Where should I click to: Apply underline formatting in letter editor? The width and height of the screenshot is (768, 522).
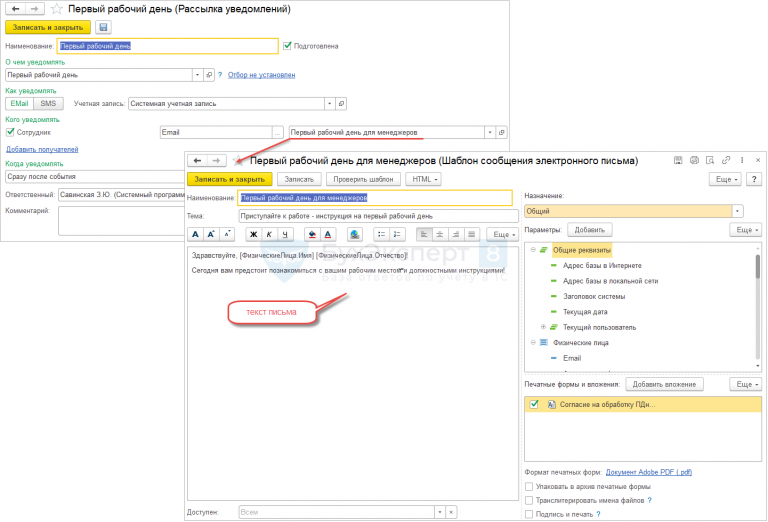(x=286, y=234)
